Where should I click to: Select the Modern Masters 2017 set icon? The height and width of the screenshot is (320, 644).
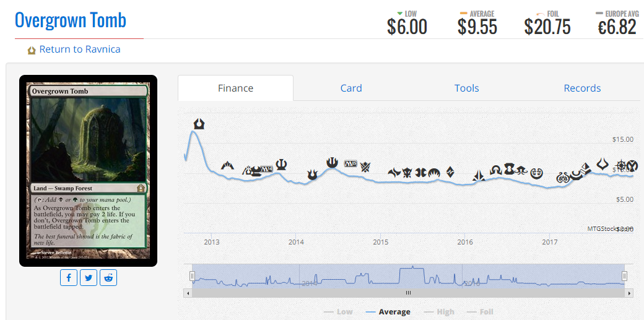pos(577,175)
